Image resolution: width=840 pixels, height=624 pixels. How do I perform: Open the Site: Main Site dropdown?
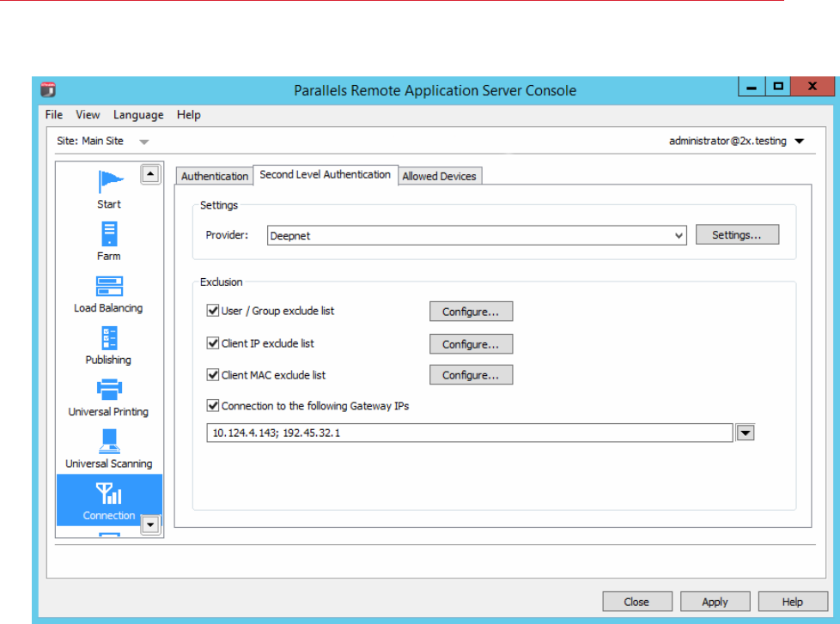[x=143, y=142]
